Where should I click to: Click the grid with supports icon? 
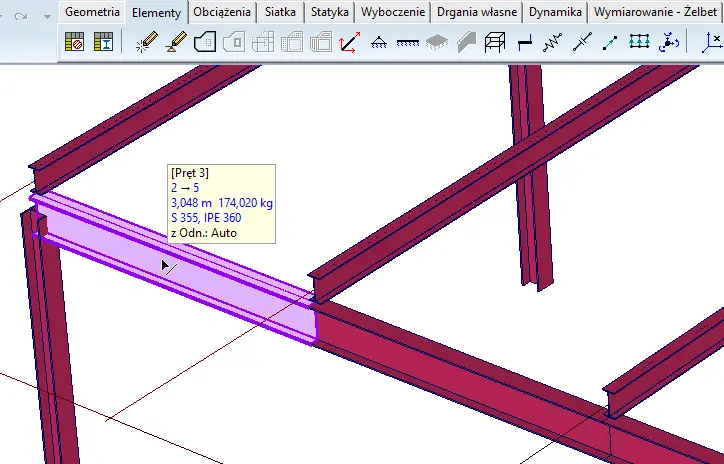(x=640, y=42)
